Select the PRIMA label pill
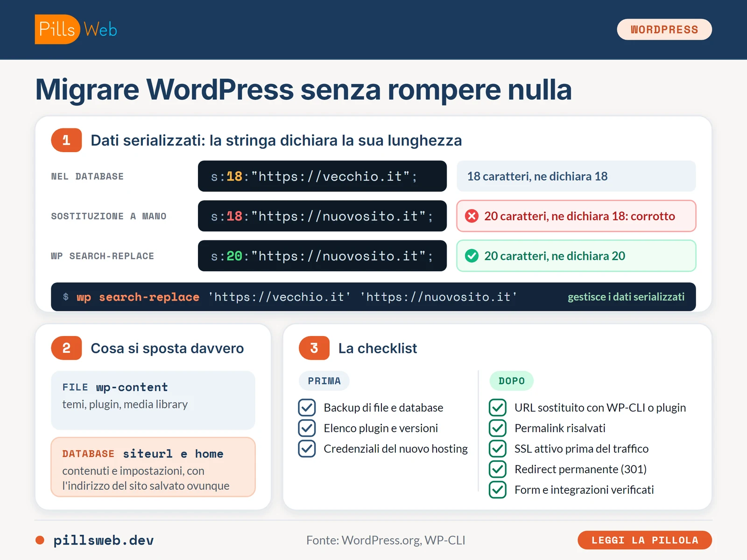The image size is (747, 560). pyautogui.click(x=324, y=381)
